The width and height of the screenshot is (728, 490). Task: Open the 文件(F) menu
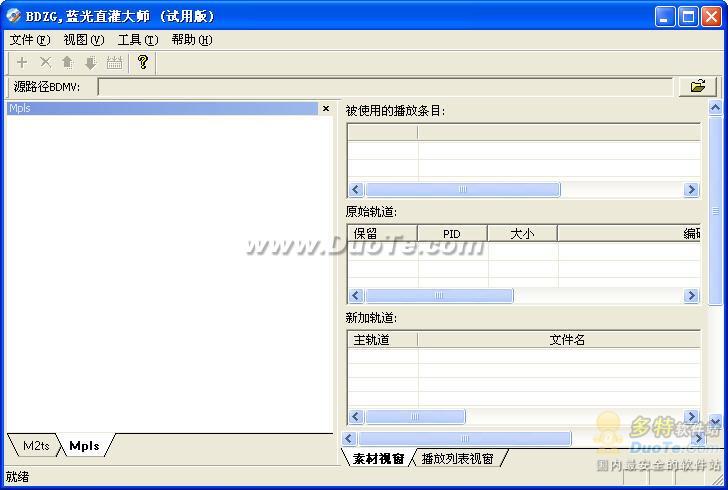click(30, 40)
